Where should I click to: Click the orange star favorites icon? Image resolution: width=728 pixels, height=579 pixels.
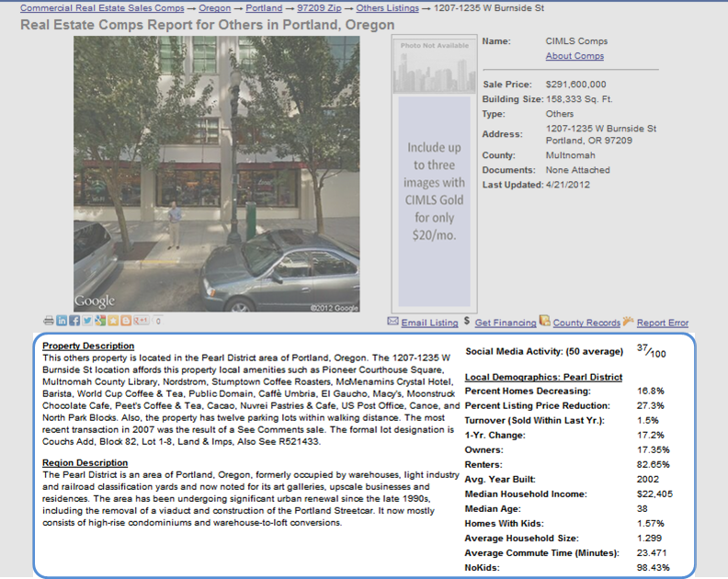[x=113, y=321]
